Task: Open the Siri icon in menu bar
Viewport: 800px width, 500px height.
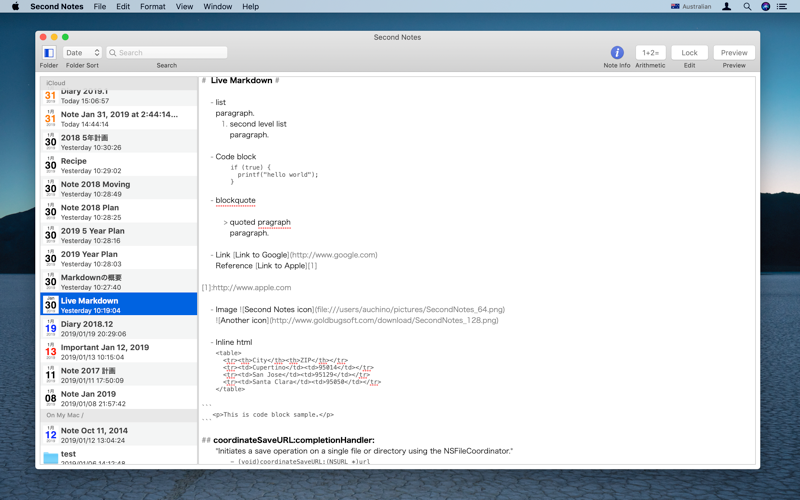Action: pyautogui.click(x=765, y=7)
